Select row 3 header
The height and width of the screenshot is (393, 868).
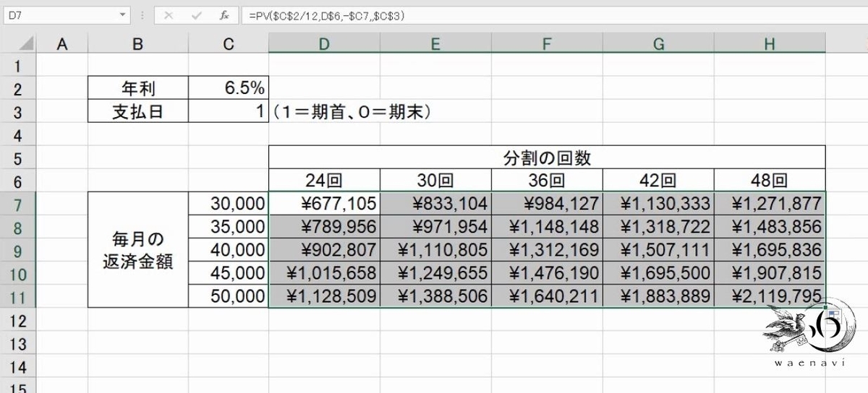click(17, 112)
